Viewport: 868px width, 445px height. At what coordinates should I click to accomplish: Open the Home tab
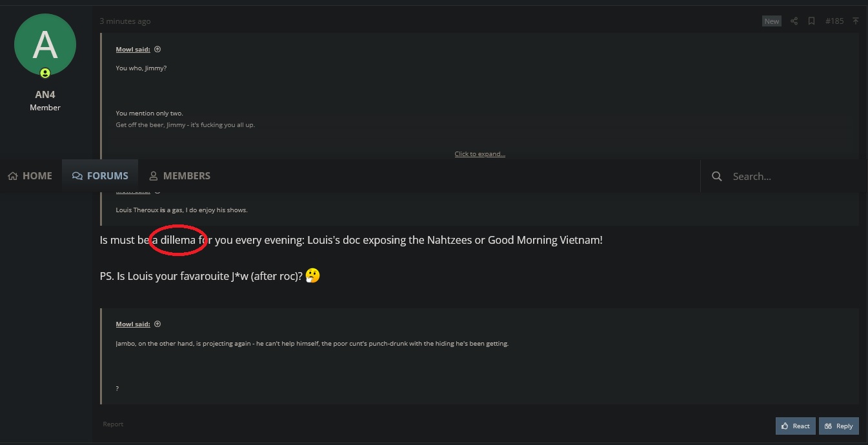(30, 176)
